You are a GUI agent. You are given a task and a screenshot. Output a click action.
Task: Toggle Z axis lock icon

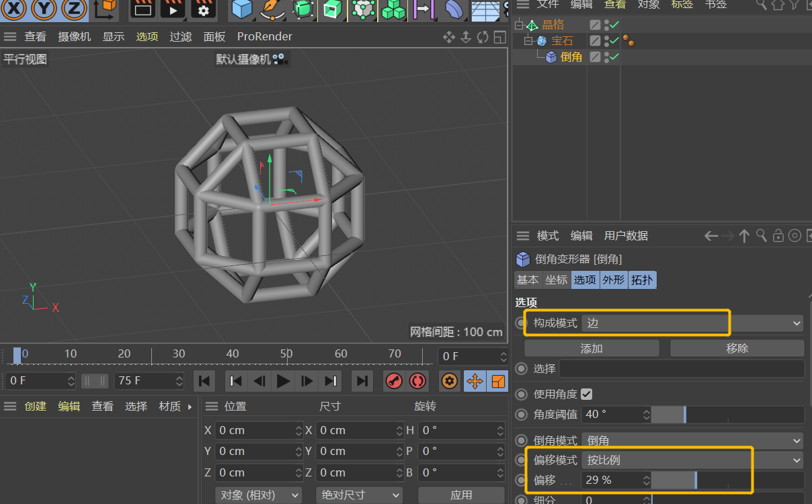coord(74,9)
